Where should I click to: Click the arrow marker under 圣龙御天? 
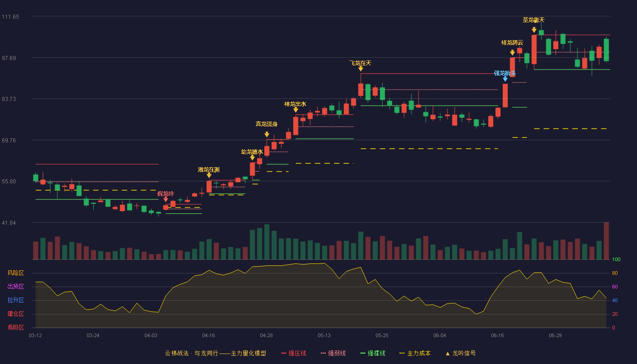(534, 30)
